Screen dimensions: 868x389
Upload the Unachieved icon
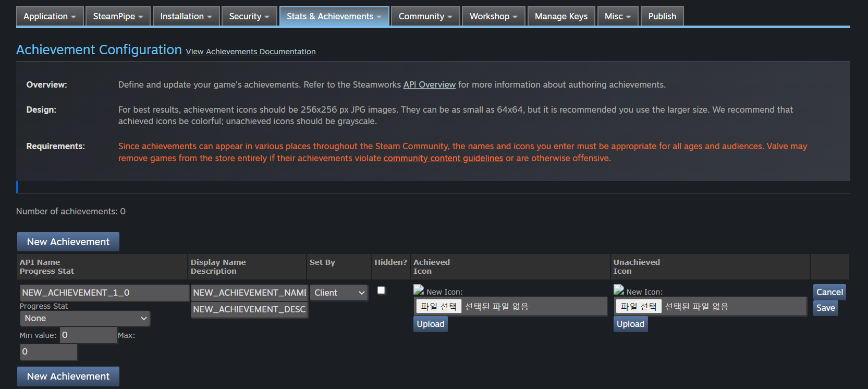click(x=630, y=324)
